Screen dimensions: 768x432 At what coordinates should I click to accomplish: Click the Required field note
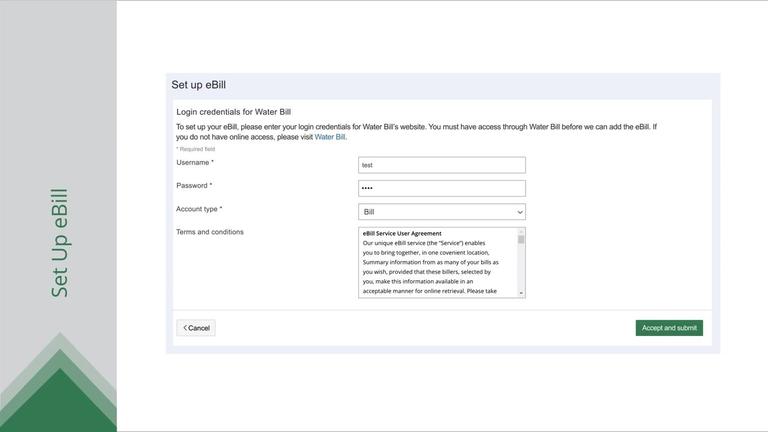[x=195, y=149]
